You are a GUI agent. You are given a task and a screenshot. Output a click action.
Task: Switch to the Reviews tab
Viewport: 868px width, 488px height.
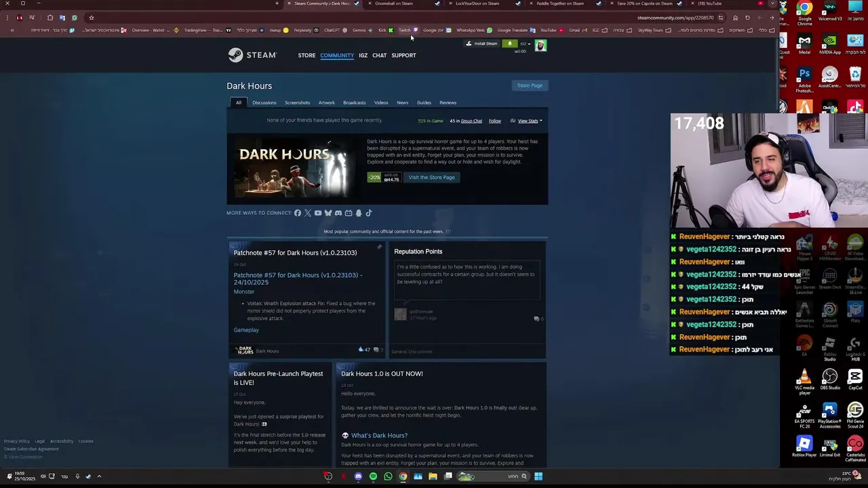[x=448, y=102]
